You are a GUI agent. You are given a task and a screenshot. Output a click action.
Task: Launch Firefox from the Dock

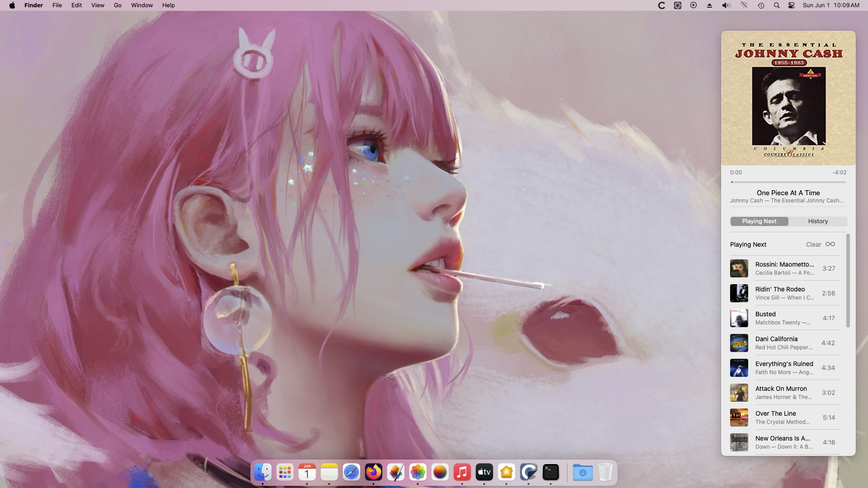[373, 473]
